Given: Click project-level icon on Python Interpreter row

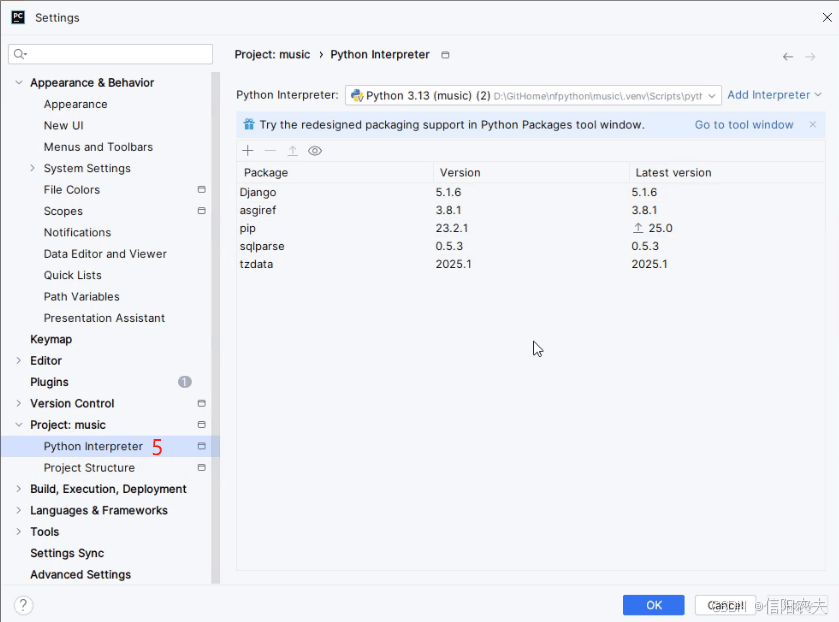Looking at the screenshot, I should tap(202, 446).
